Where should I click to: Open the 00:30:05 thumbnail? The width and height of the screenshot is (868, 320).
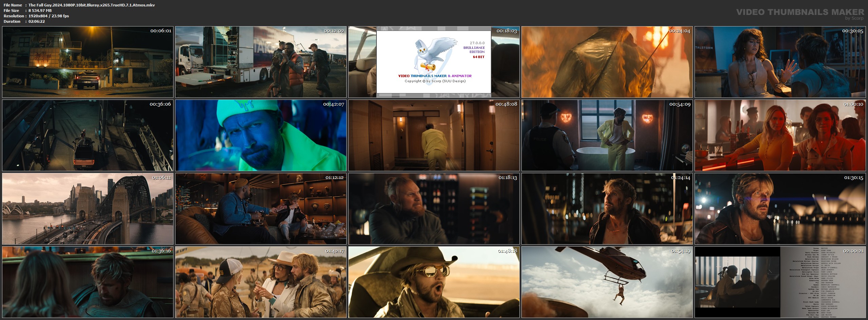coord(780,62)
